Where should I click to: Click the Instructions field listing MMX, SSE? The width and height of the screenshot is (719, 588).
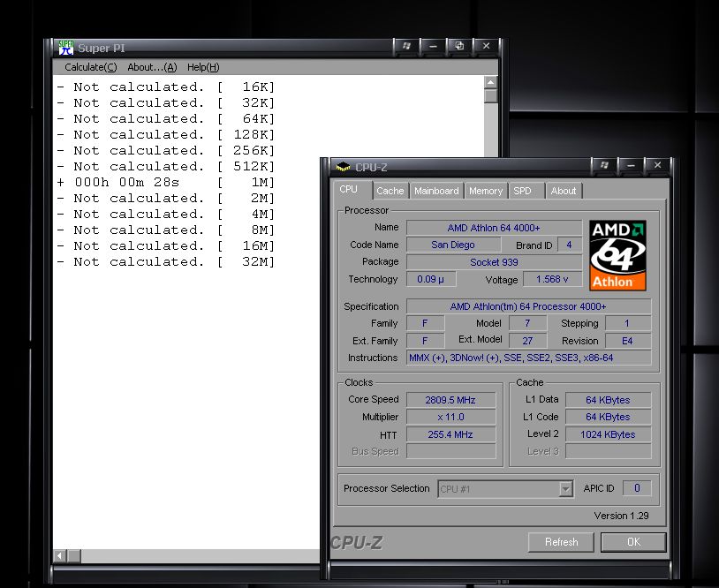coord(528,358)
